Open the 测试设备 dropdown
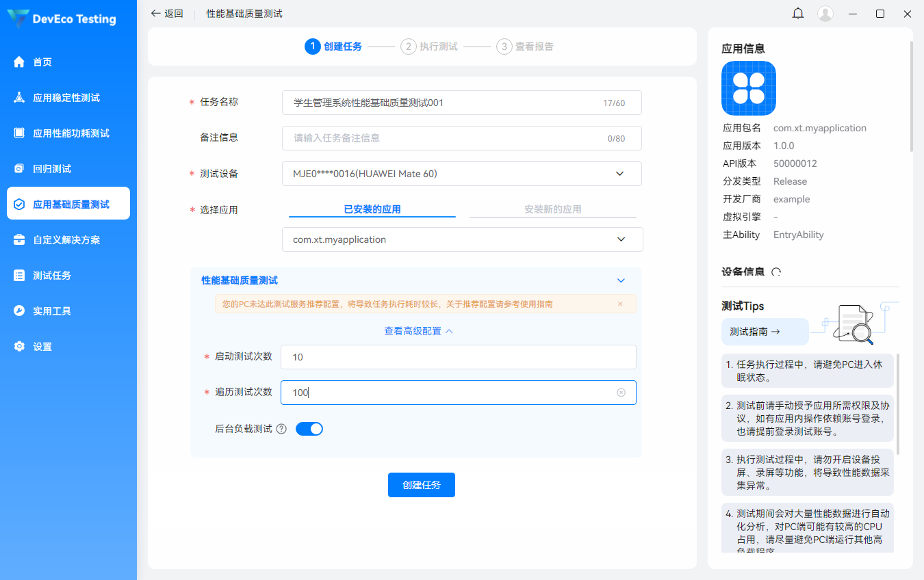 click(x=462, y=174)
